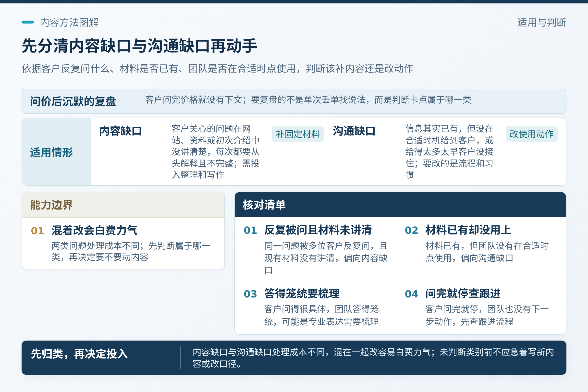Click the description starting 两类问题处理成本不同
The image size is (588, 392).
(131, 252)
